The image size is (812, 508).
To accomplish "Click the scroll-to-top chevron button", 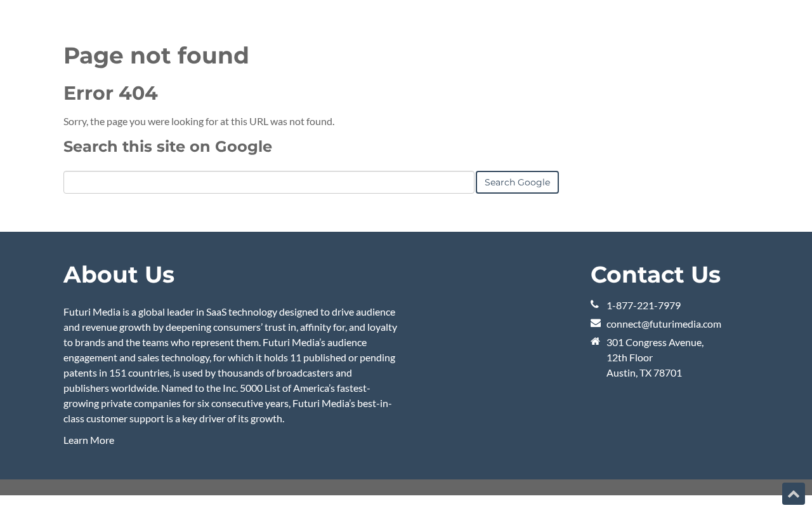I will 793,494.
